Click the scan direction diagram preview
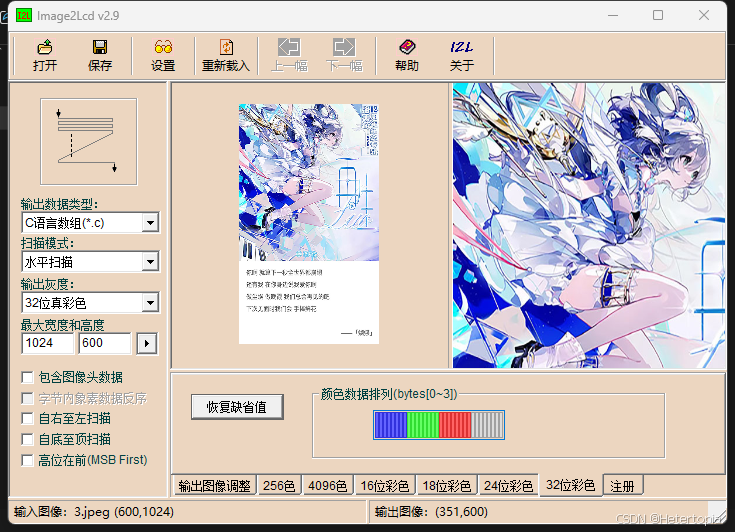Image resolution: width=735 pixels, height=532 pixels. click(x=89, y=142)
